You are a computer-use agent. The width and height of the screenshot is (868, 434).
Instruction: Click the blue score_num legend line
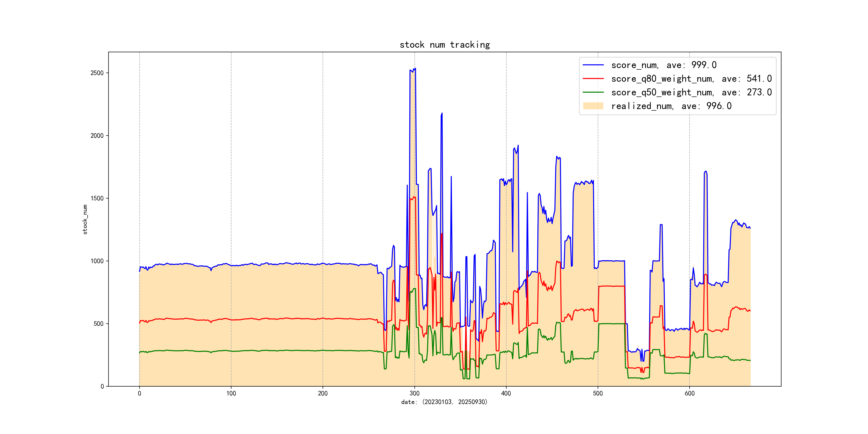pyautogui.click(x=593, y=65)
